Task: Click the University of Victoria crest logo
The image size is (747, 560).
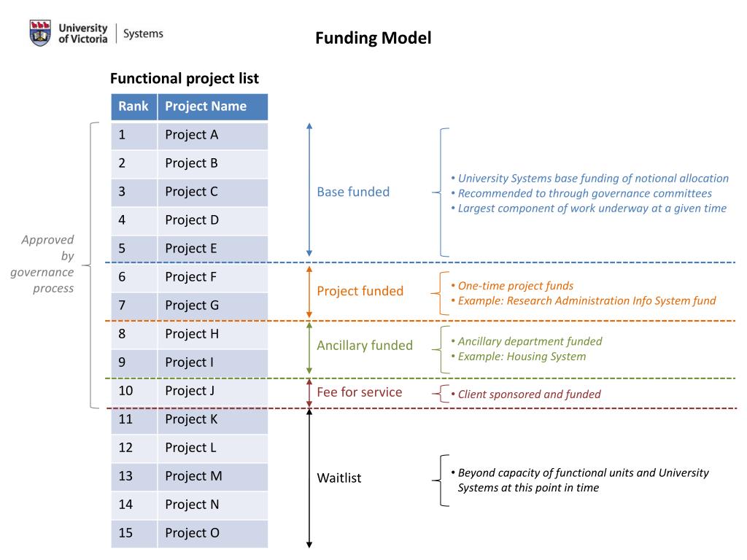Action: (40, 33)
